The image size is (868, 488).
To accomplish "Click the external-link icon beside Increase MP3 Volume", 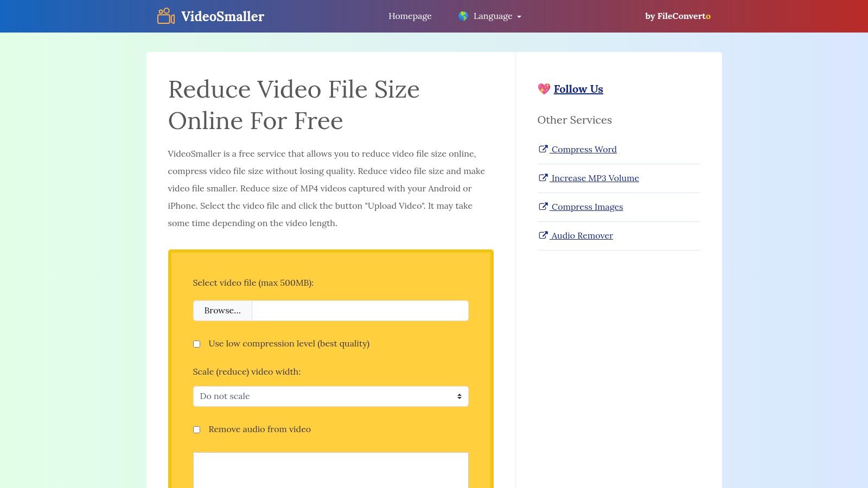I will point(542,178).
